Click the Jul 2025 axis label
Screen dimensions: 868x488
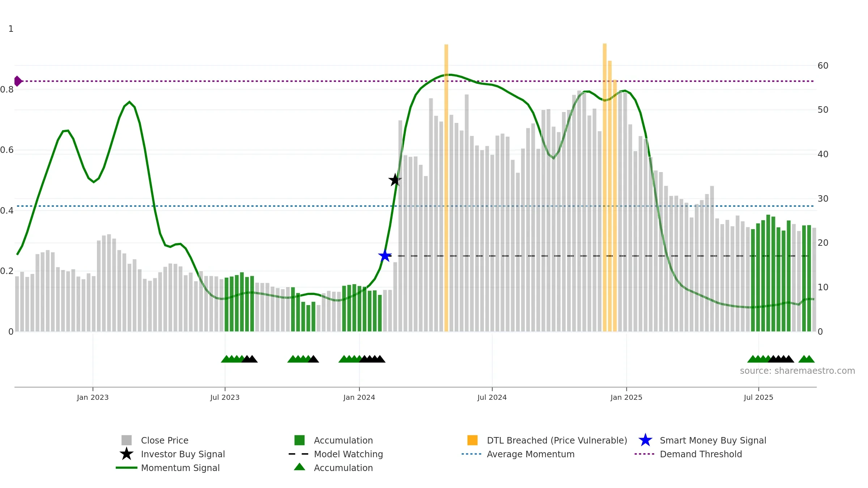[758, 397]
